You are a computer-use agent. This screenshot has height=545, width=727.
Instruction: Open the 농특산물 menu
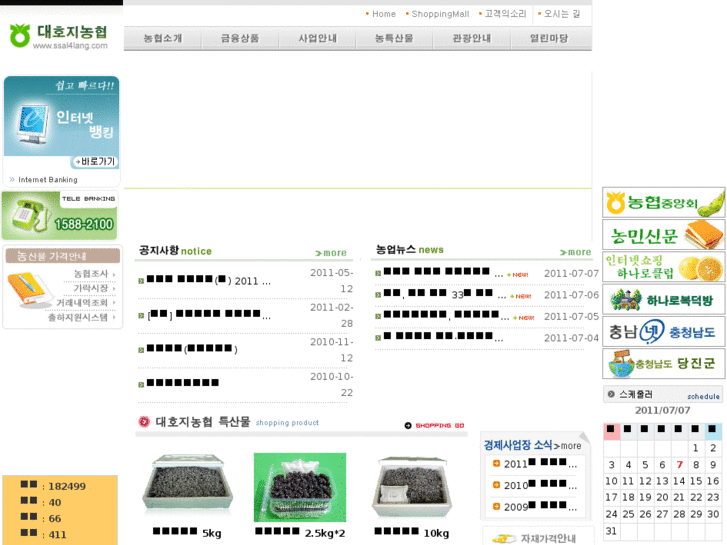pos(394,38)
